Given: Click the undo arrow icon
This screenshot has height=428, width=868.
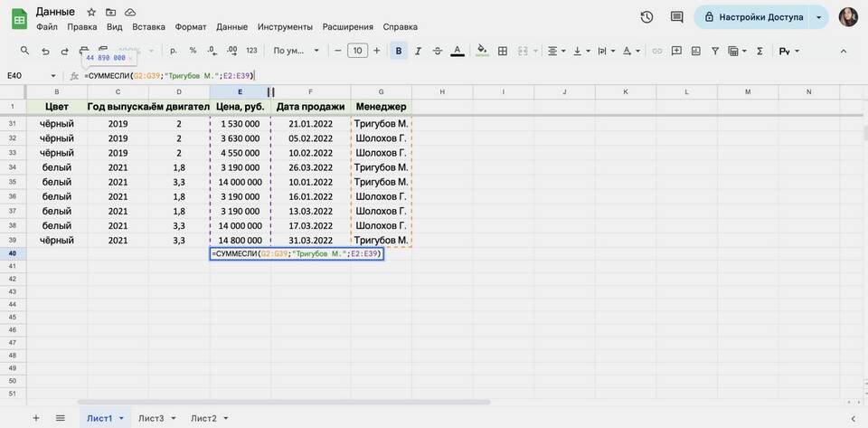Looking at the screenshot, I should click(x=44, y=51).
